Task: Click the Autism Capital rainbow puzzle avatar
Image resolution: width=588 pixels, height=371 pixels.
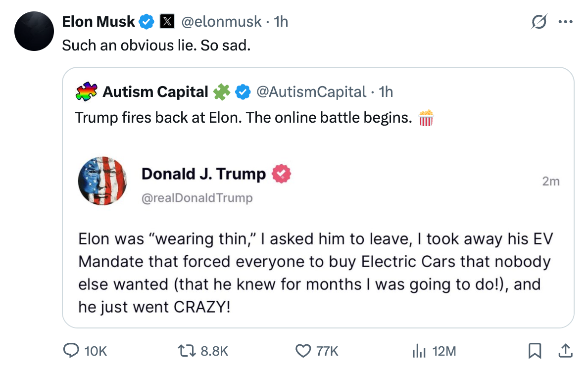Action: pos(87,92)
